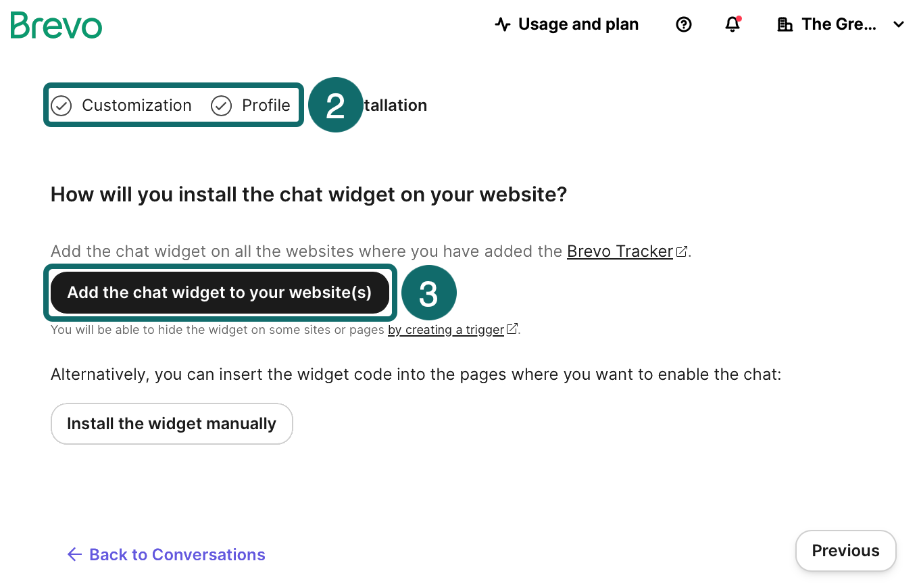Select the Installation step label
The image size is (919, 588).
(395, 106)
